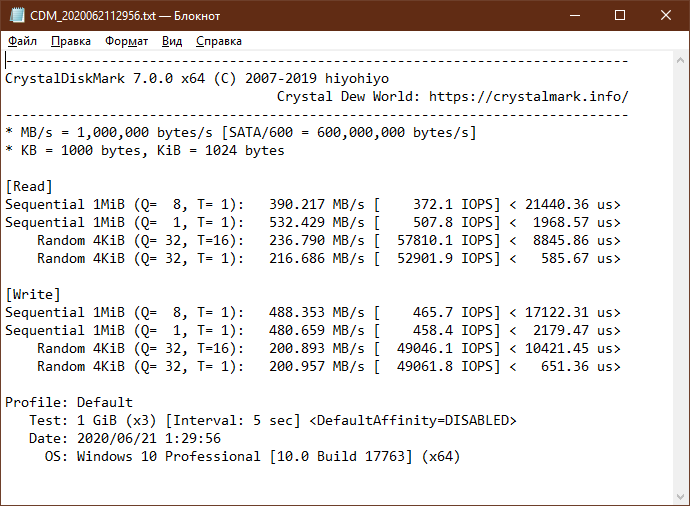This screenshot has width=690, height=506.
Task: Click the Notepad icon in title bar
Action: coord(17,15)
